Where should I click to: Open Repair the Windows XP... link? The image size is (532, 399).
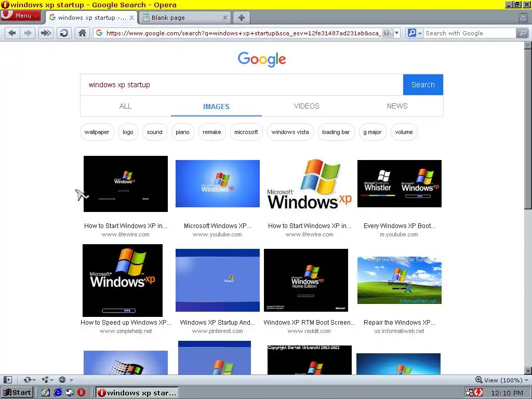tap(400, 323)
